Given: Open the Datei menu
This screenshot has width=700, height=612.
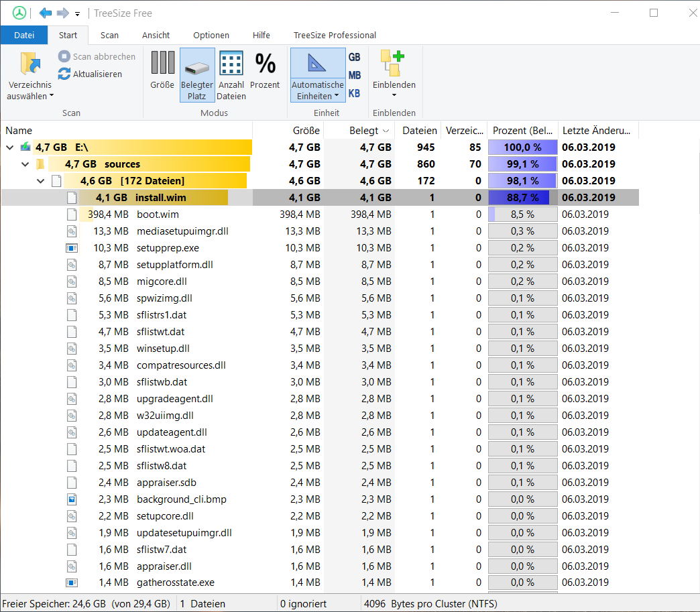Looking at the screenshot, I should [x=24, y=35].
